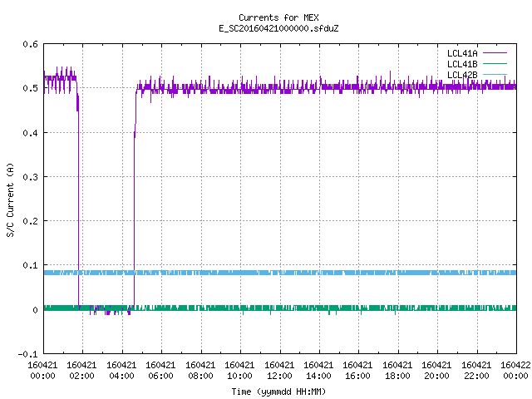Click the blue LCL42B trace near 0.08 A
This screenshot has width=532, height=399.
(280, 273)
